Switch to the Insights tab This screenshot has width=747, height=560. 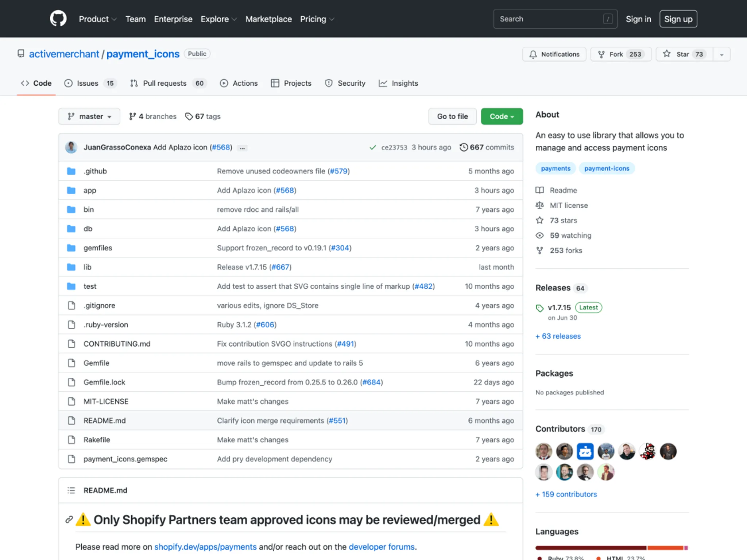coord(398,83)
